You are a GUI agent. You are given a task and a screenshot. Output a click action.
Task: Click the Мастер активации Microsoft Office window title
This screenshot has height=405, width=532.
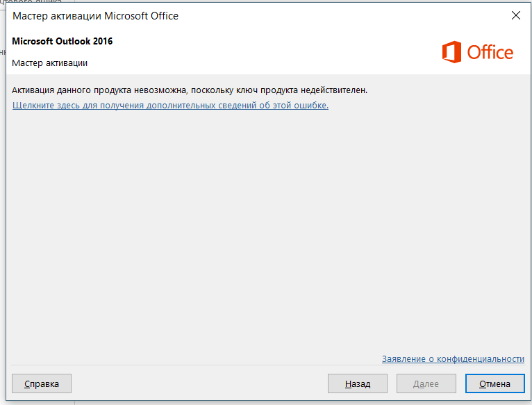[95, 16]
